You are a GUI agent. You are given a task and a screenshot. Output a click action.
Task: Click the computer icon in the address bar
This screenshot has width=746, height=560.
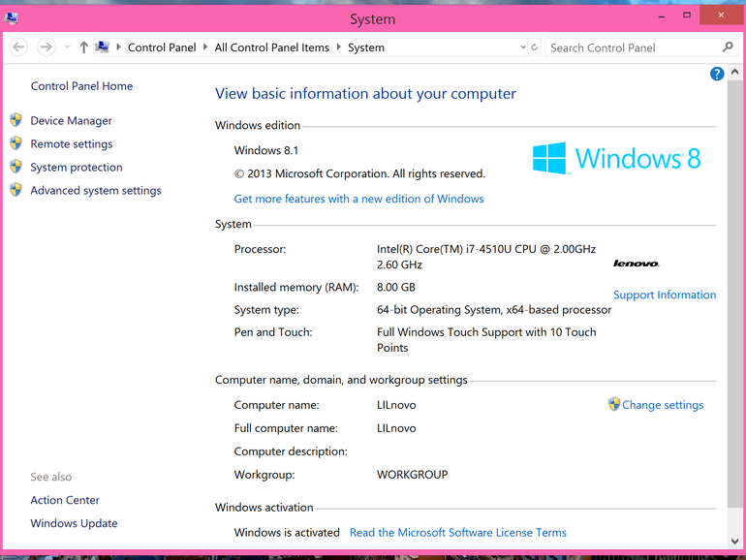[x=103, y=47]
